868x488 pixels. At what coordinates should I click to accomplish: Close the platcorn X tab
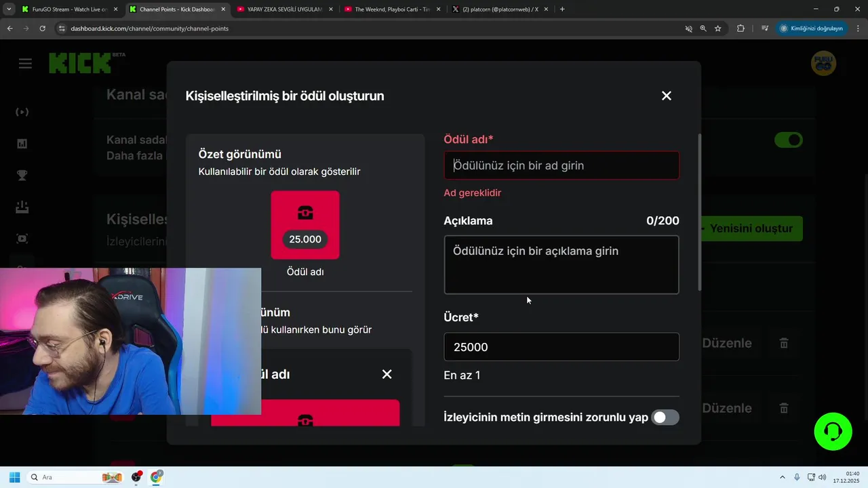(x=545, y=9)
